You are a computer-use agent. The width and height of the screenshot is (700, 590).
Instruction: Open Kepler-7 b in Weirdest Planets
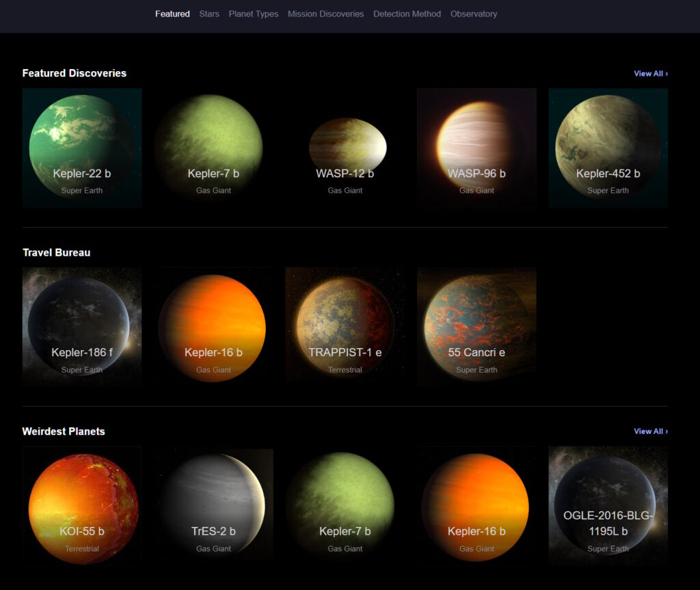pos(345,506)
